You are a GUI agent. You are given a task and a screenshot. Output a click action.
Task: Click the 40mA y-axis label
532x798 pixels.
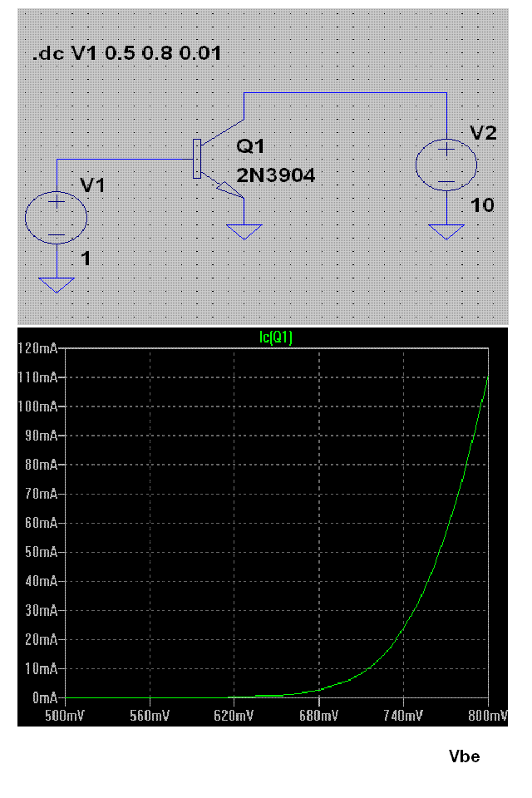point(42,581)
